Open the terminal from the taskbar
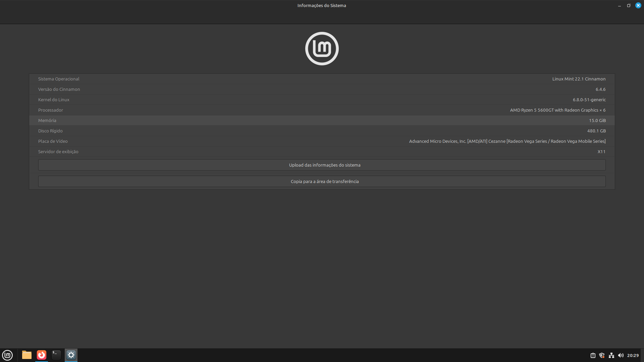 pyautogui.click(x=56, y=355)
